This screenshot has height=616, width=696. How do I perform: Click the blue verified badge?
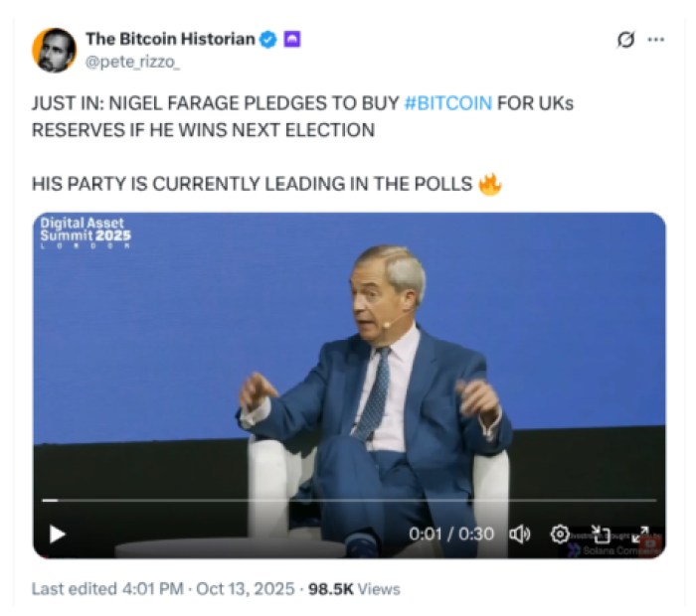pyautogui.click(x=268, y=40)
